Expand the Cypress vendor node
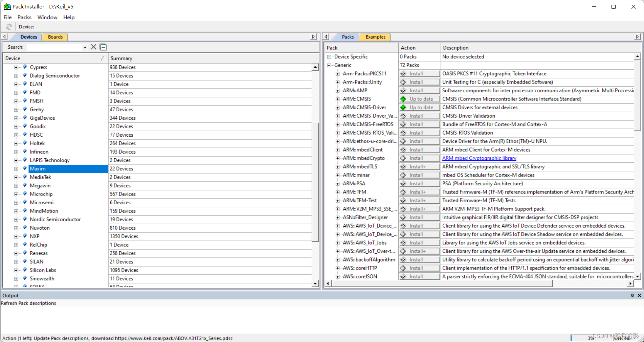Image resolution: width=644 pixels, height=342 pixels. 16,67
